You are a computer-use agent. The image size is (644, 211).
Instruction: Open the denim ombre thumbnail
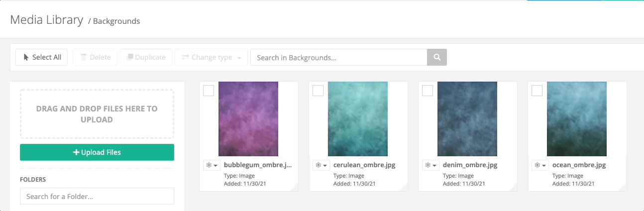467,119
